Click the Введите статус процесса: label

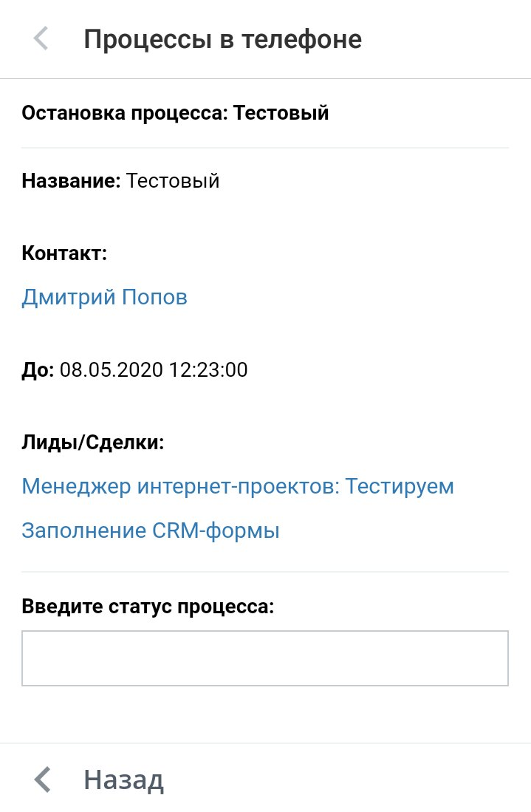148,607
